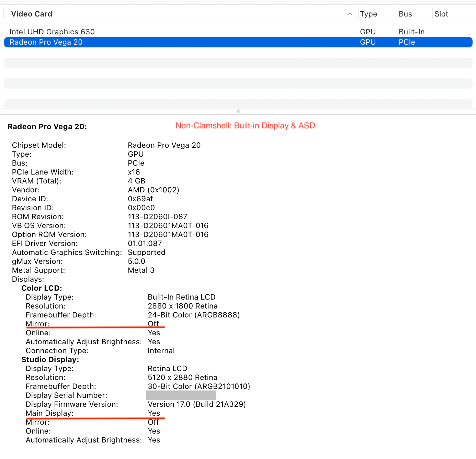Select the Intel UHD Graphics 630 row
476x459 pixels.
tap(238, 32)
